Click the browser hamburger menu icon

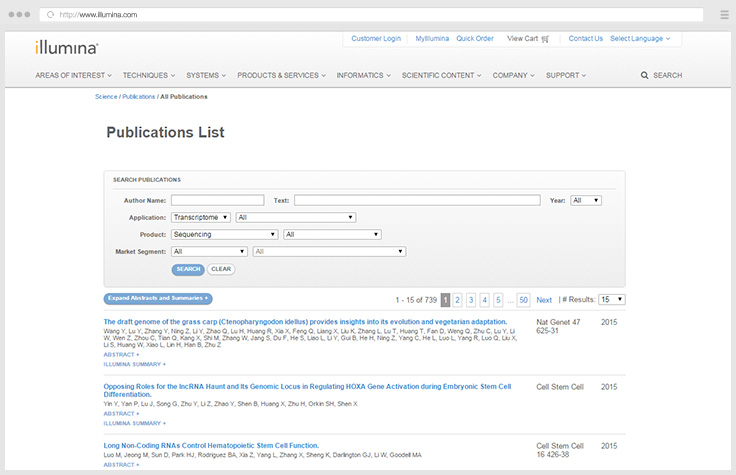point(723,15)
